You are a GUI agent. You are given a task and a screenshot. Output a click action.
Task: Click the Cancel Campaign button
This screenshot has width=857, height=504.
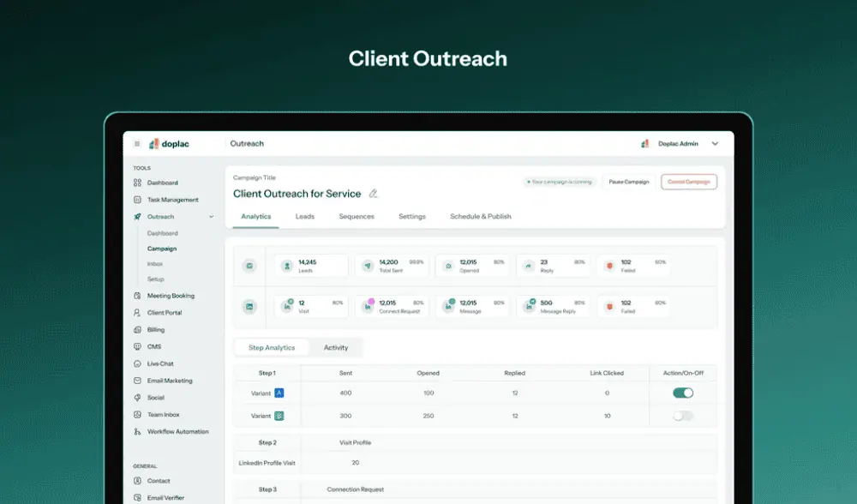688,182
